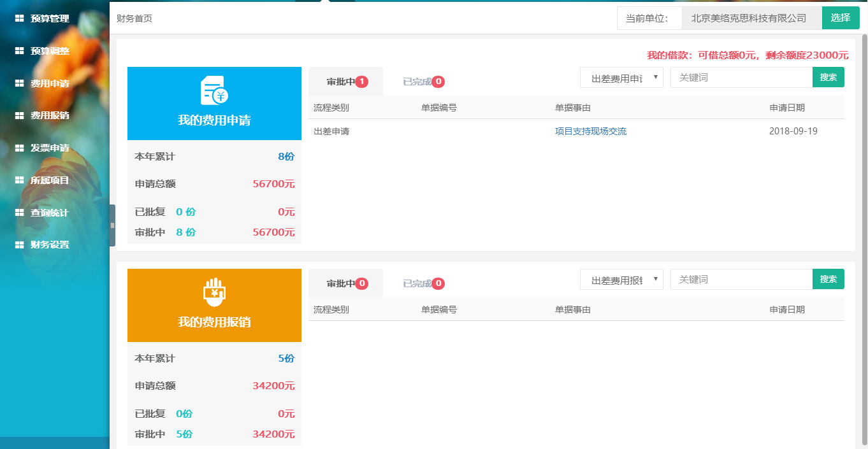The image size is (868, 449).
Task: Click the grid icon beside 查询统计
Action: pyautogui.click(x=19, y=213)
